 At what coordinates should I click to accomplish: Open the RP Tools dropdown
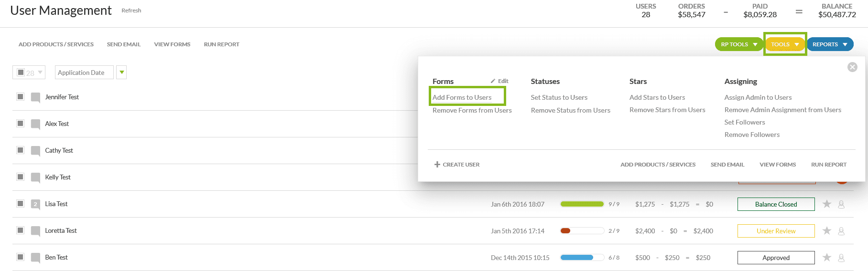(x=738, y=44)
